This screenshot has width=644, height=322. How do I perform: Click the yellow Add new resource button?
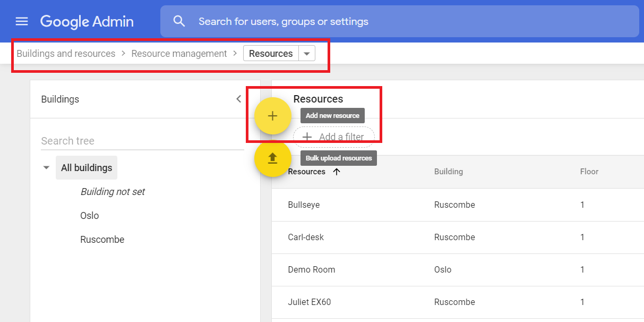point(272,116)
